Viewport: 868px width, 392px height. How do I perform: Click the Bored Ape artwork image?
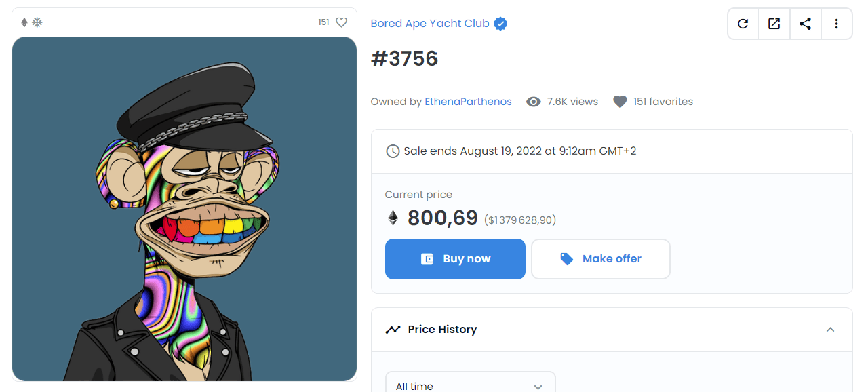pyautogui.click(x=184, y=207)
